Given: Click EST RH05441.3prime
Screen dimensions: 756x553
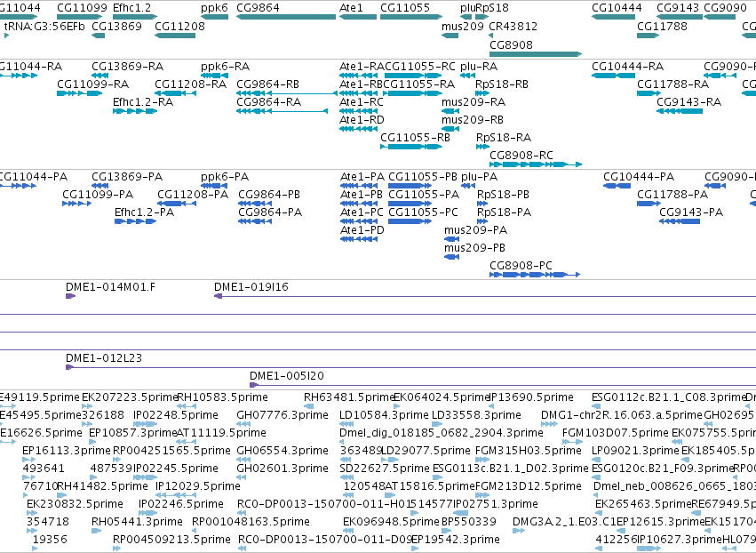Looking at the screenshot, I should (x=97, y=532).
